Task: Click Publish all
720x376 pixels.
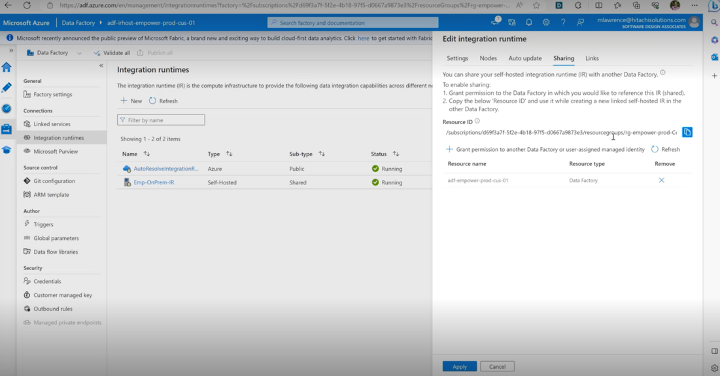Action: tap(155, 53)
